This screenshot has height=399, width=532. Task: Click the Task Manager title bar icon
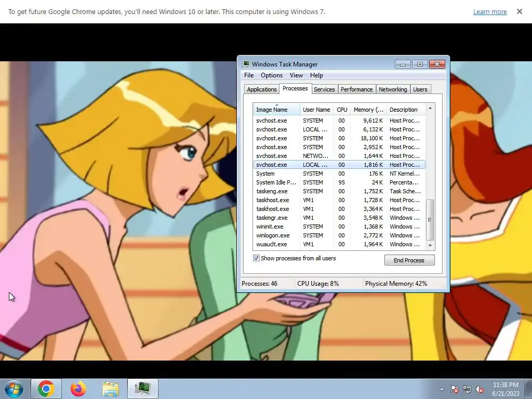(246, 64)
